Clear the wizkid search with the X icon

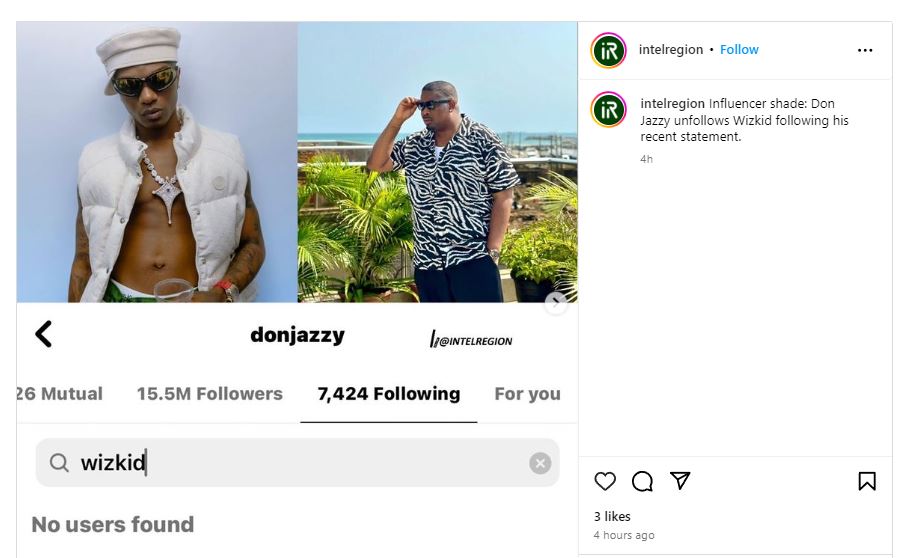click(x=540, y=463)
